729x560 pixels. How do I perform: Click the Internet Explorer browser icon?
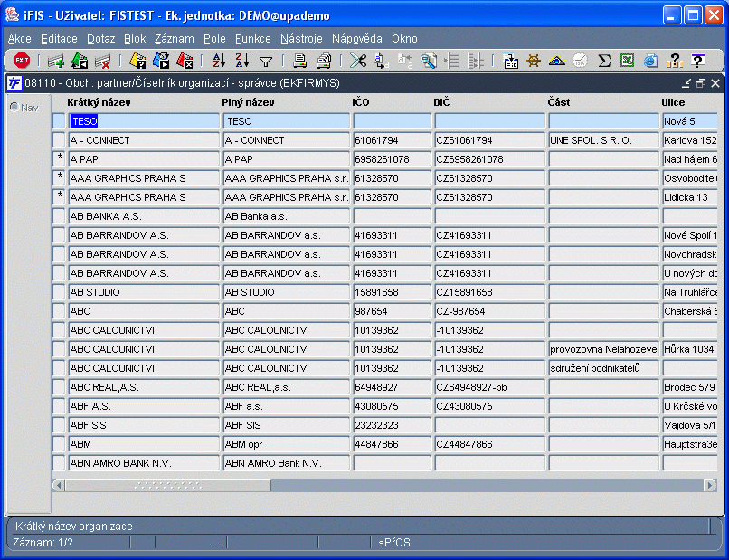[x=651, y=61]
